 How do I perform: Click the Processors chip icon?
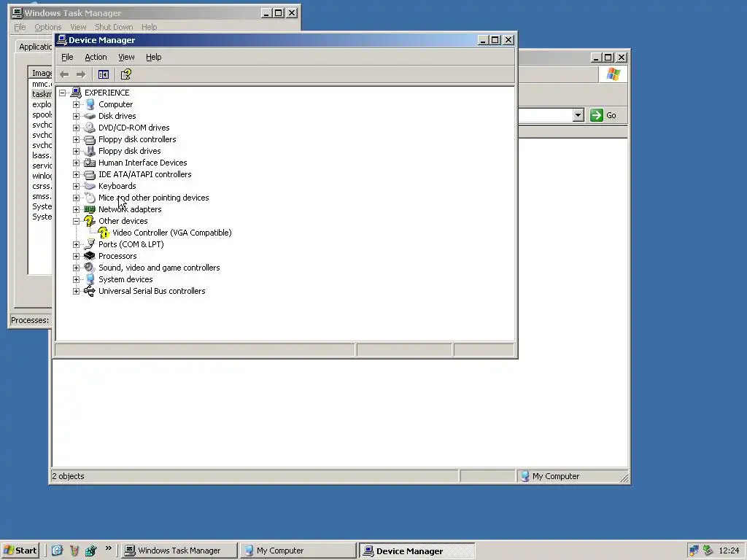tap(90, 256)
